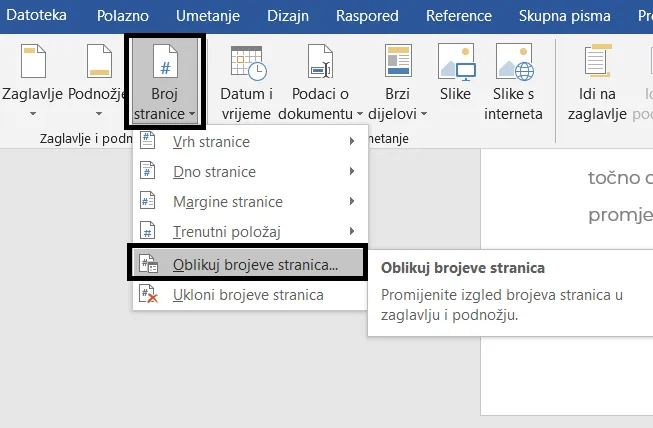Click the Oblikuj brojeve stranica icon
653x428 pixels.
click(x=148, y=264)
